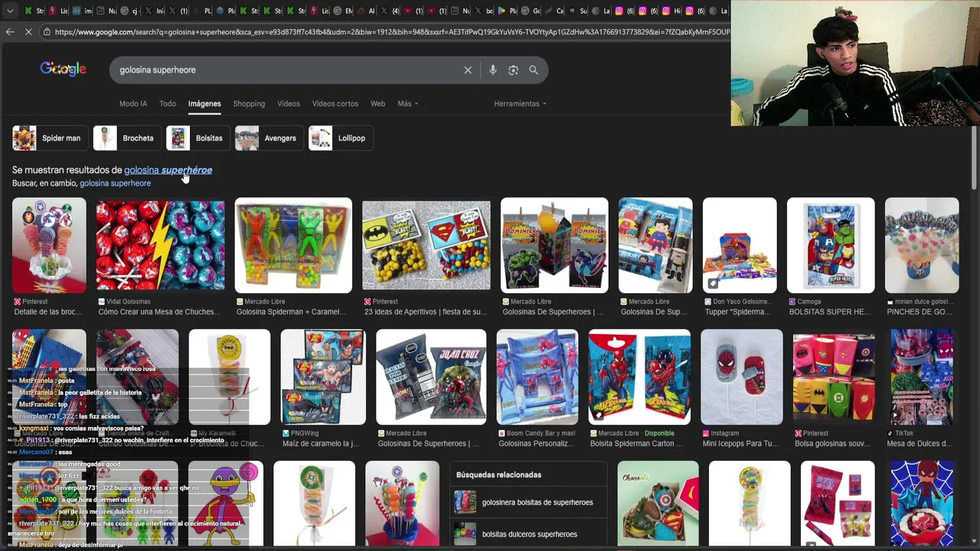Switch to the Modo IA tab

click(132, 103)
